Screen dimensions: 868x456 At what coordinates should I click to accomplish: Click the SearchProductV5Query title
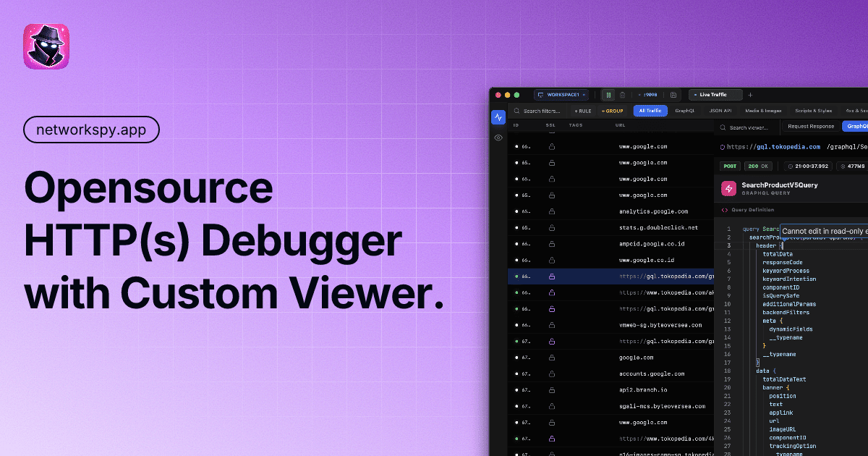[x=780, y=185]
